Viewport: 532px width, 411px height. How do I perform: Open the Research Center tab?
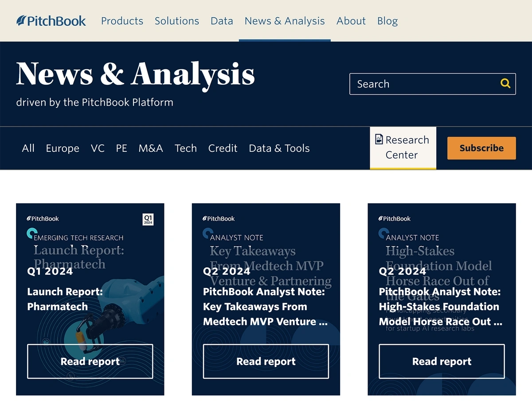403,148
